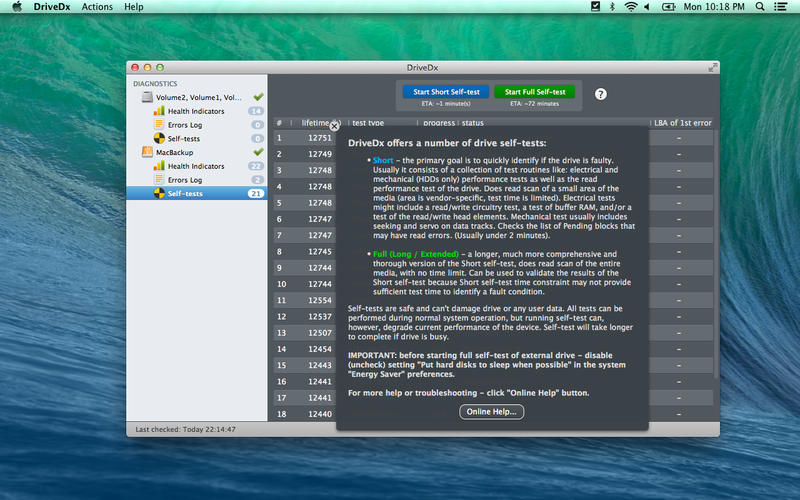The width and height of the screenshot is (800, 500).
Task: Sort by the lifetime column header
Action: [315, 123]
